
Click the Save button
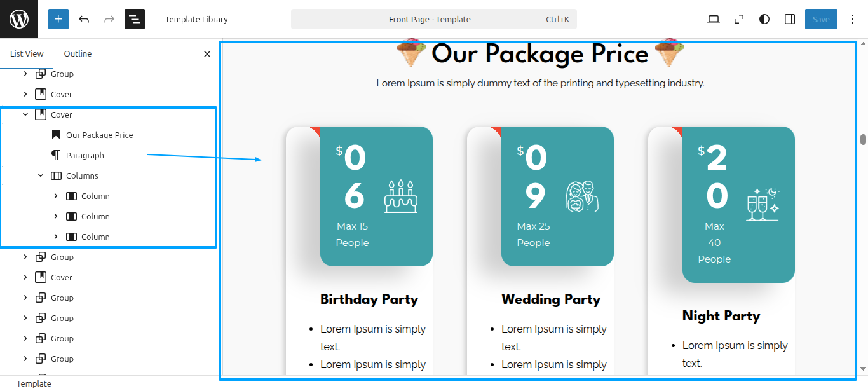(x=821, y=19)
